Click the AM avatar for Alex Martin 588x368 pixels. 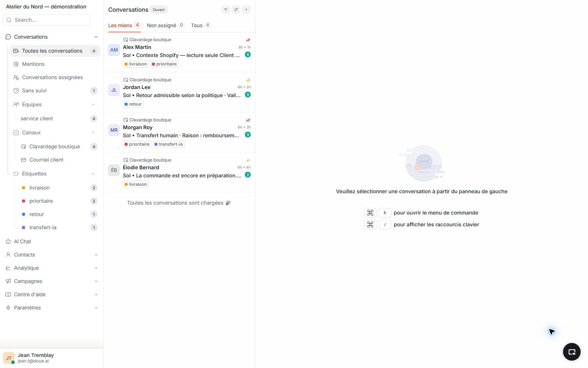(114, 50)
